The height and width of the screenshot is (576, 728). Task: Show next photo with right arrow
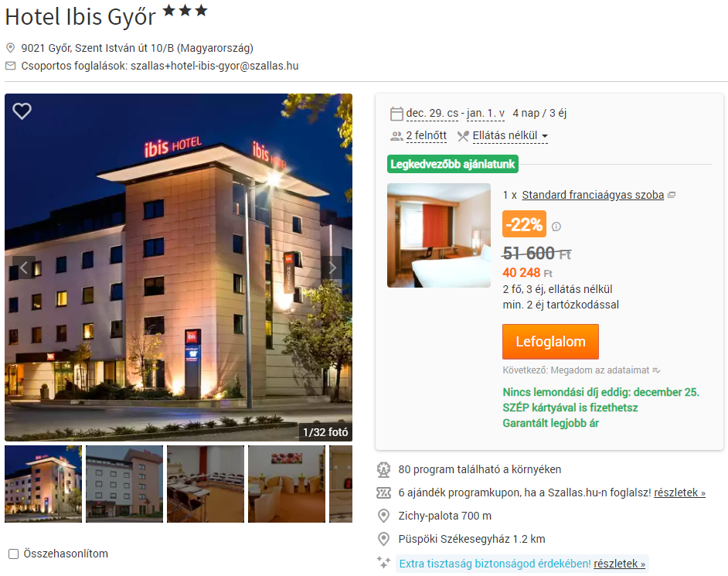(x=332, y=267)
